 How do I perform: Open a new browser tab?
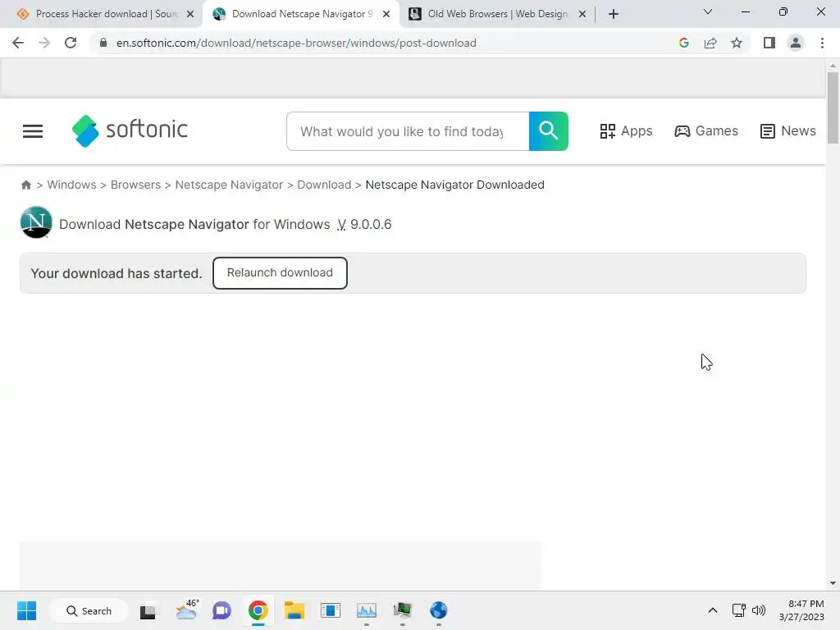614,15
